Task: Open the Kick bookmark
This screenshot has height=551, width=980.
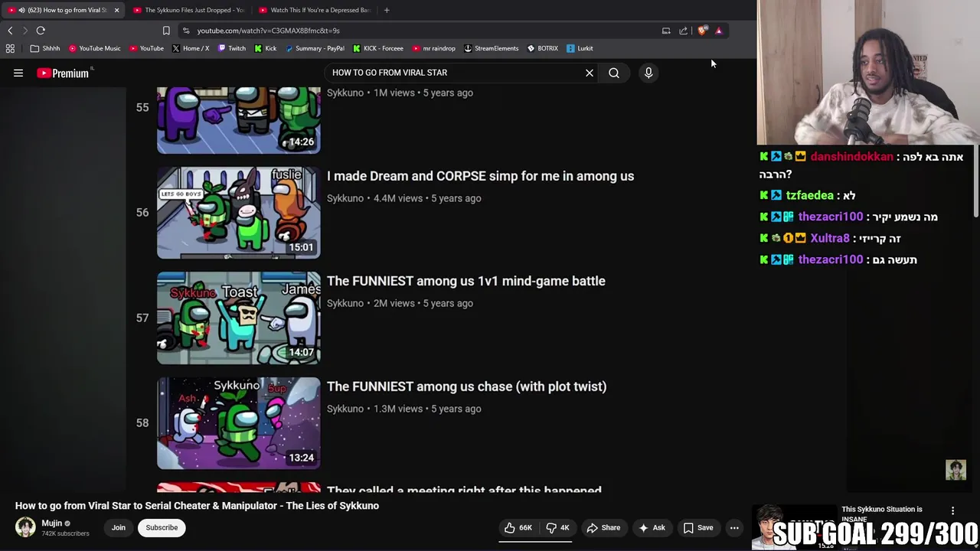Action: click(x=266, y=48)
